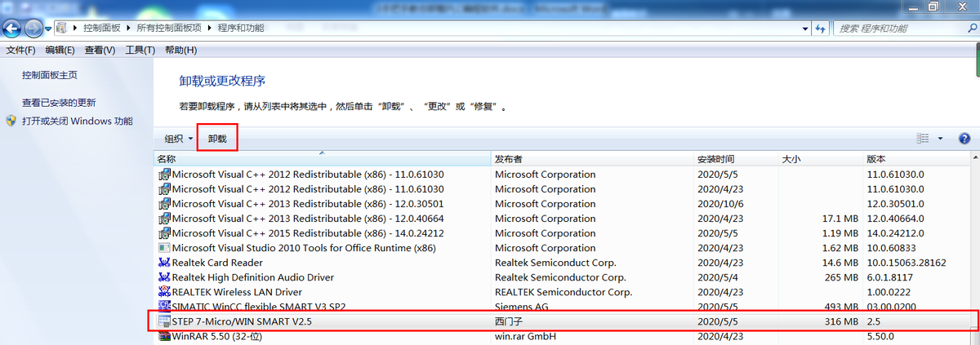
Task: Click version value 10.0.15063.28162
Action: point(906,263)
